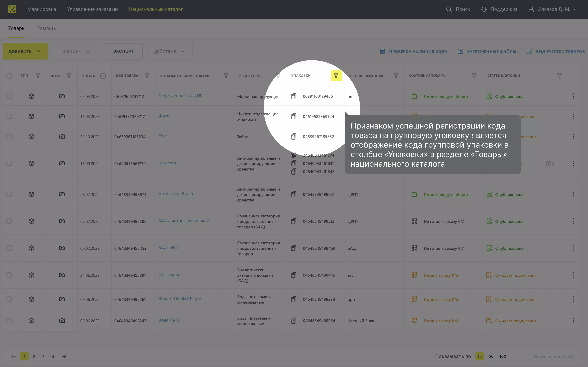Switch to Помощь tab

pos(46,28)
